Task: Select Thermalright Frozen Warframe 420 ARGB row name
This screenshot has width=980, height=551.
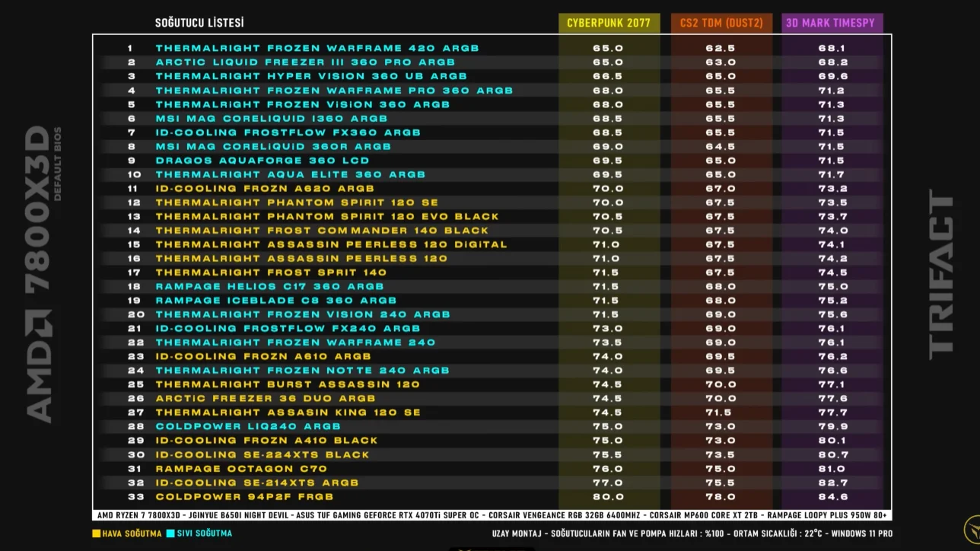Action: [x=317, y=48]
